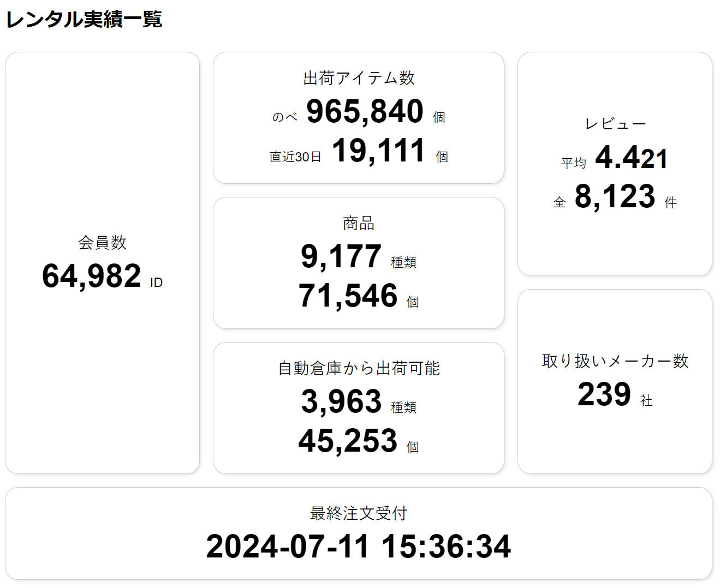Click the product types number 9,177
The height and width of the screenshot is (588, 720).
pyautogui.click(x=341, y=256)
